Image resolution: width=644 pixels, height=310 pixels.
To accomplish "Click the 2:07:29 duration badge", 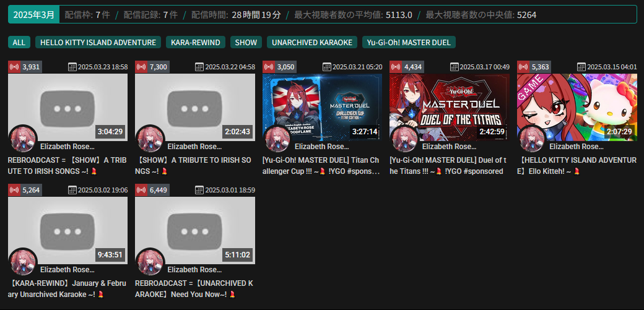I will pyautogui.click(x=619, y=132).
